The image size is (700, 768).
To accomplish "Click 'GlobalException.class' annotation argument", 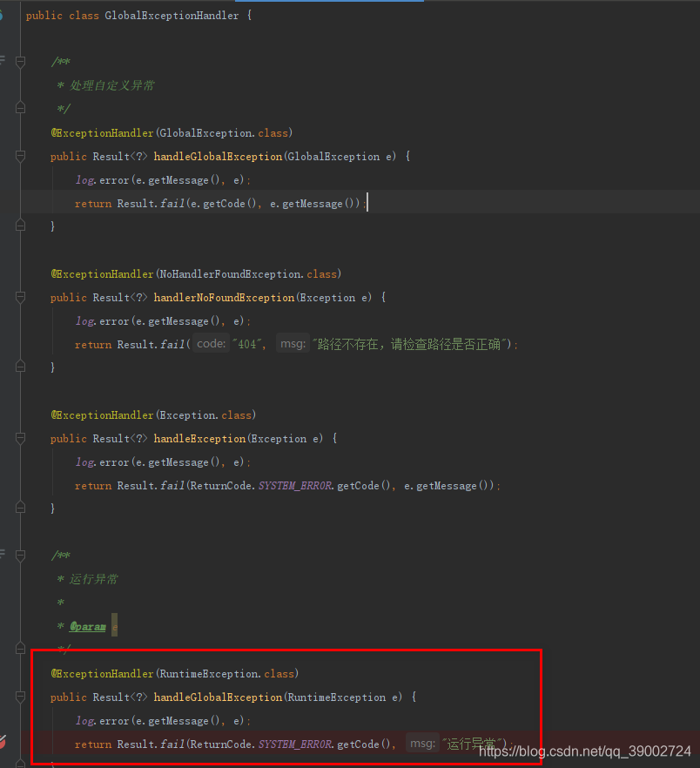I will coord(224,133).
